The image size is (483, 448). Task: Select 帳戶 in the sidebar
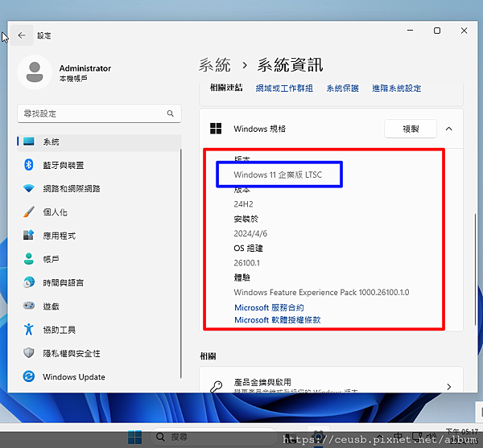[99, 259]
